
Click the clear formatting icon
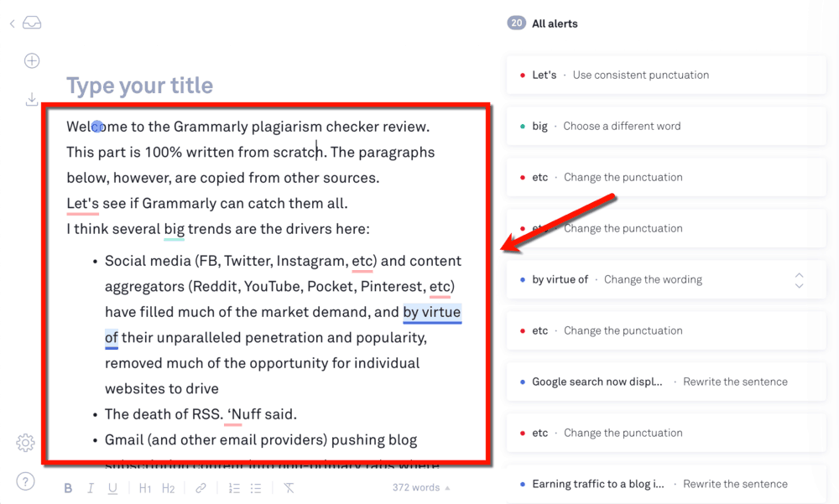pyautogui.click(x=289, y=487)
